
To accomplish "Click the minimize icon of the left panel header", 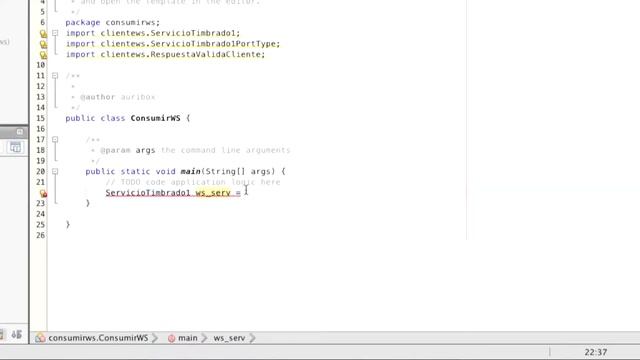I will click(x=20, y=132).
